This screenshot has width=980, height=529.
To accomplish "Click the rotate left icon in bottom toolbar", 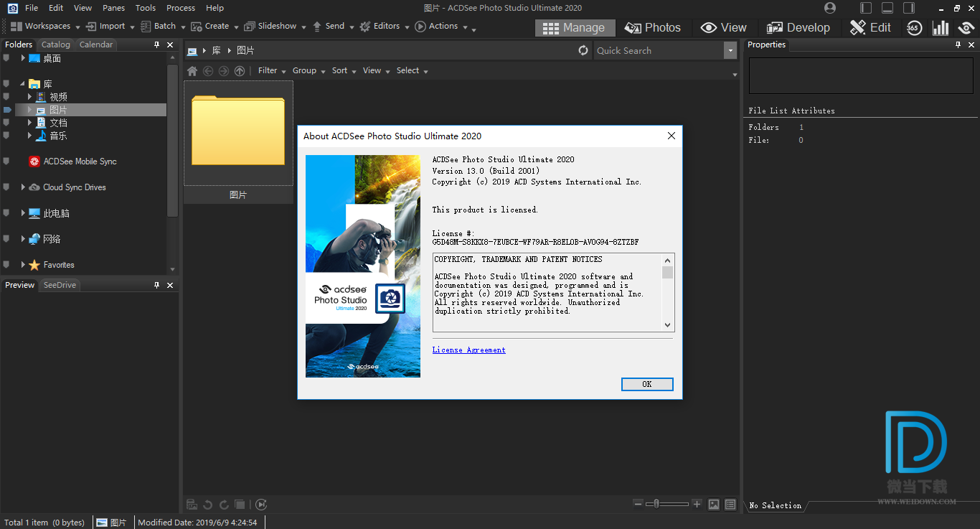I will (x=208, y=505).
